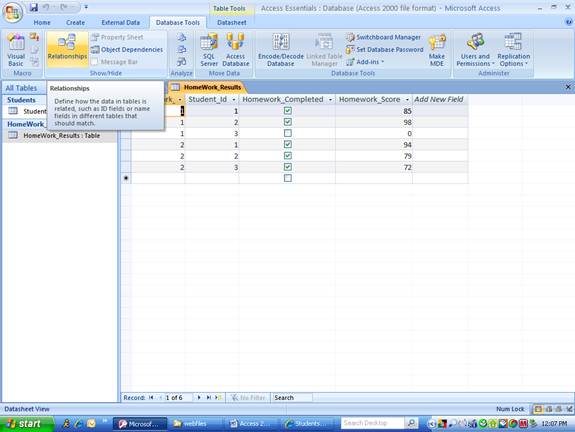Image resolution: width=575 pixels, height=432 pixels.
Task: Click Add New Field column header
Action: 440,99
